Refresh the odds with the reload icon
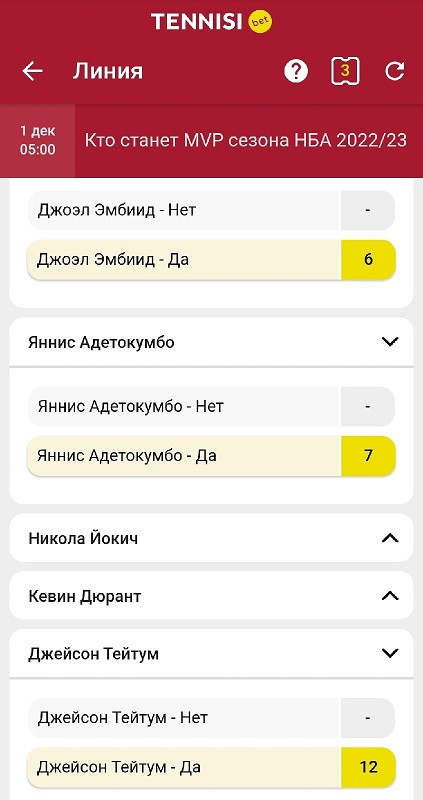Viewport: 423px width, 800px height. pos(394,71)
